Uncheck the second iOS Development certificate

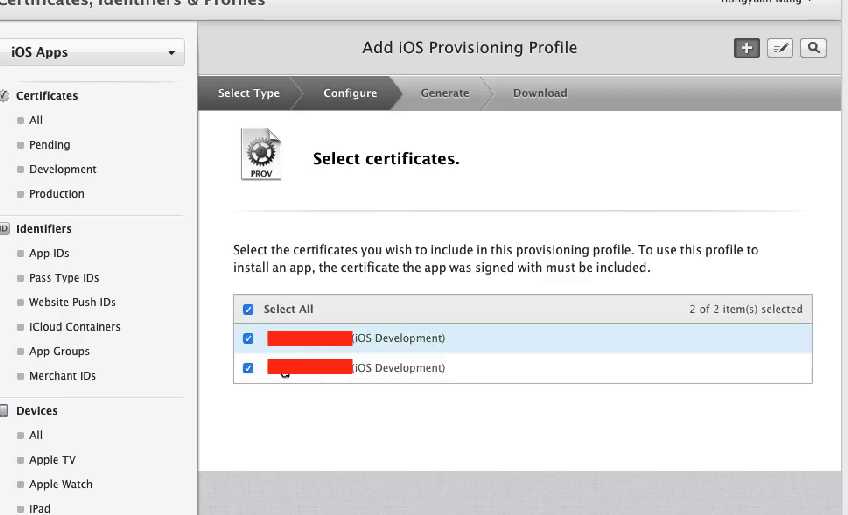pos(249,368)
